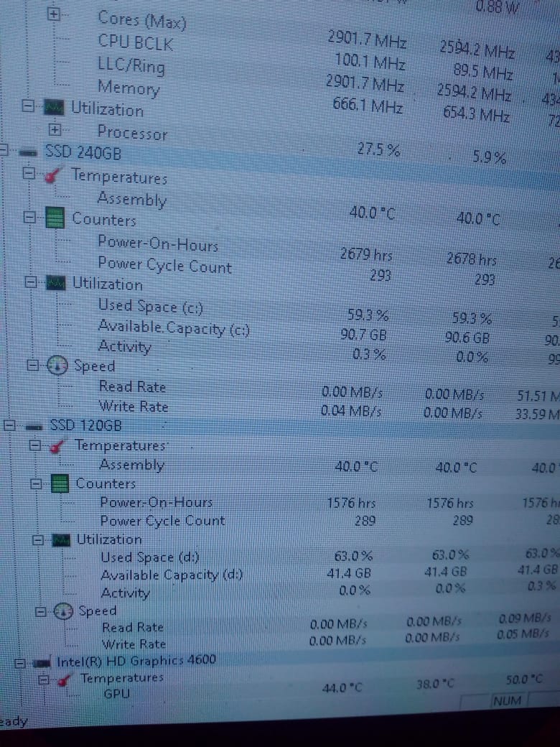560x747 pixels.
Task: Collapse the SSD 240GB device node
Action: [x=2, y=151]
